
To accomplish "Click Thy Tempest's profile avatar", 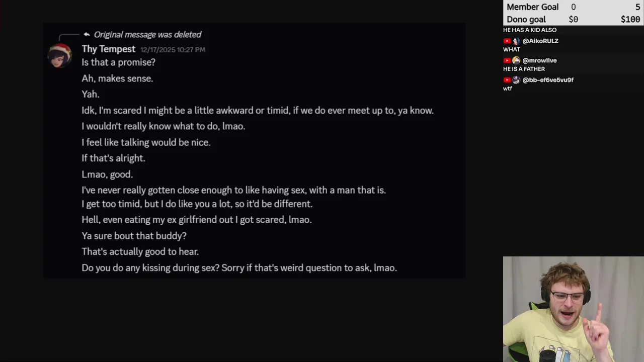I will click(x=60, y=55).
